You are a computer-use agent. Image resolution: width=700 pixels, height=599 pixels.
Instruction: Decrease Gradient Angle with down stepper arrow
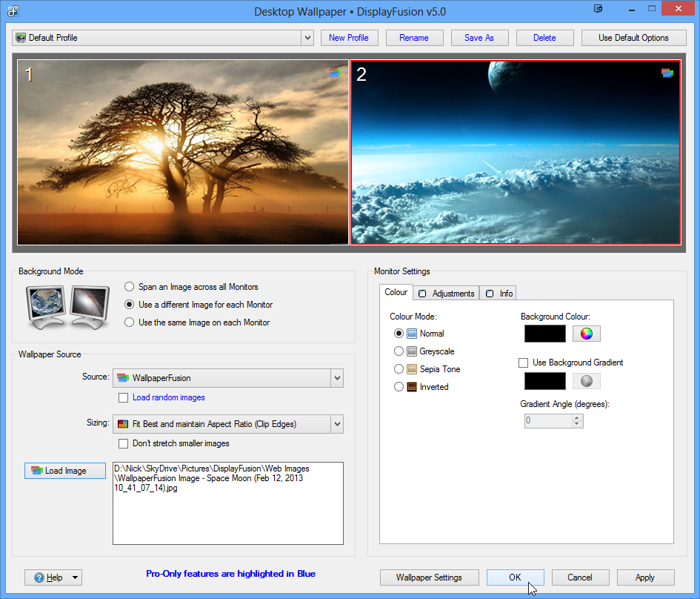[x=577, y=424]
